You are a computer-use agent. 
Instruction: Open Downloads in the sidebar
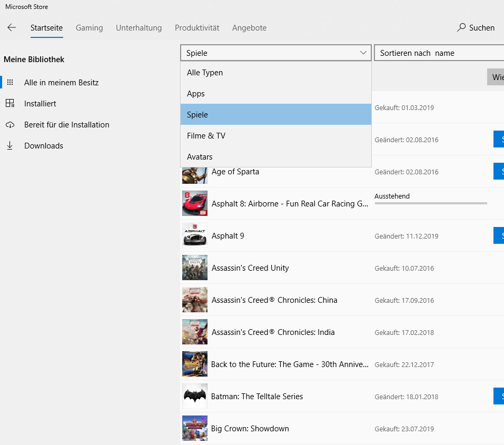[44, 146]
